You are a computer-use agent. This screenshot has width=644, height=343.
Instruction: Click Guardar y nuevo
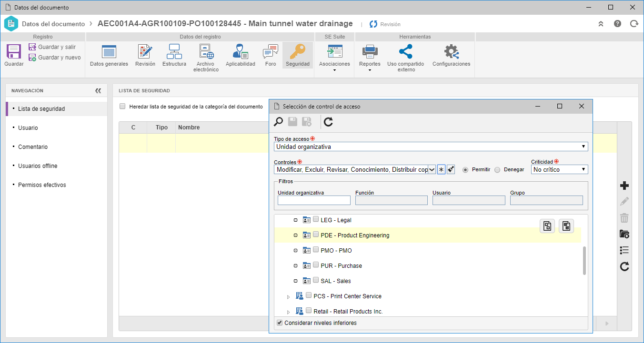tap(54, 58)
